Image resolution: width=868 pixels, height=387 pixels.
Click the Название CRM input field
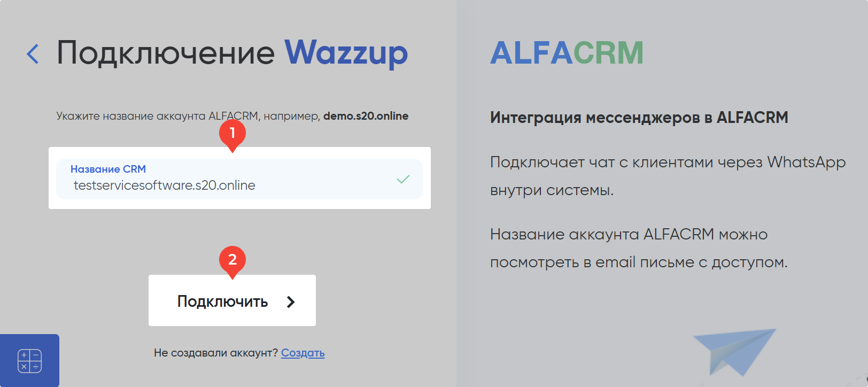[239, 179]
